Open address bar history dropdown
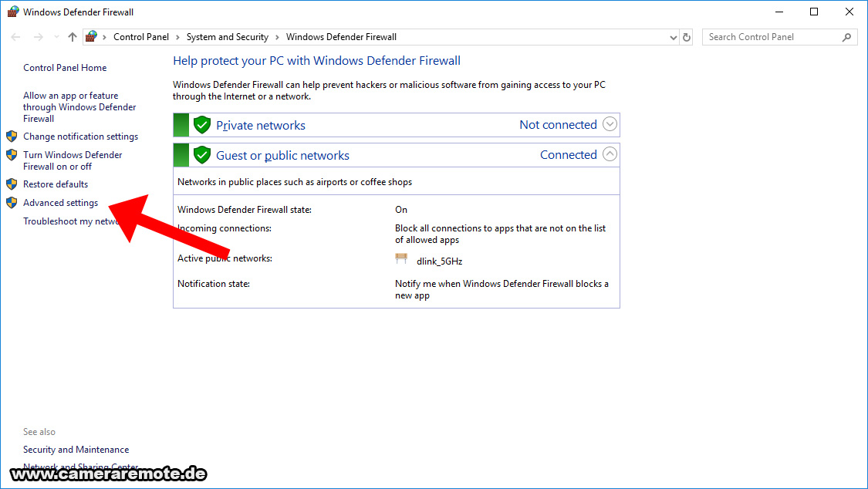868x489 pixels. (673, 38)
